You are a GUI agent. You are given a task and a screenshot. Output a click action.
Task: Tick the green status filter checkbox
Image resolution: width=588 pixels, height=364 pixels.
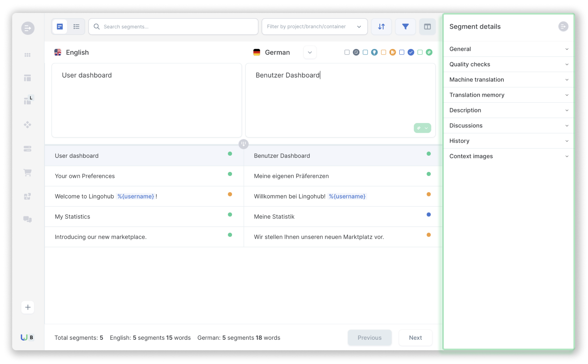tap(420, 52)
